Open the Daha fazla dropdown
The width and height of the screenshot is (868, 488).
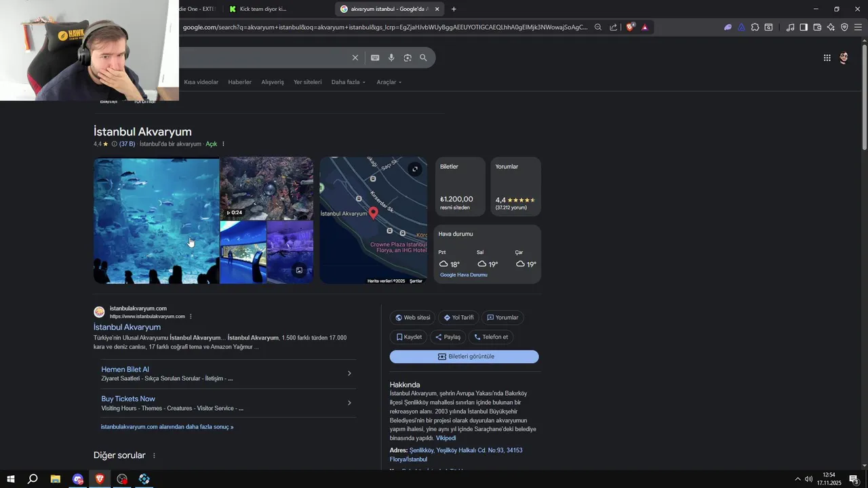(x=348, y=82)
